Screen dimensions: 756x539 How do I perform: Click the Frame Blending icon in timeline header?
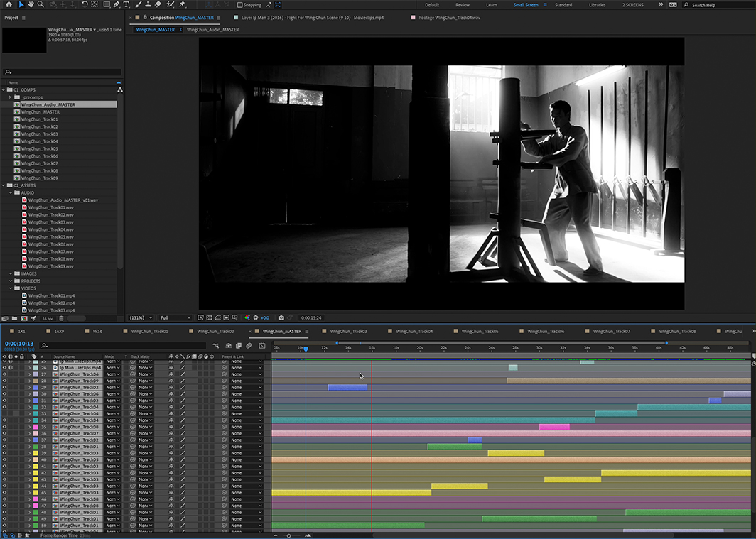click(x=239, y=345)
